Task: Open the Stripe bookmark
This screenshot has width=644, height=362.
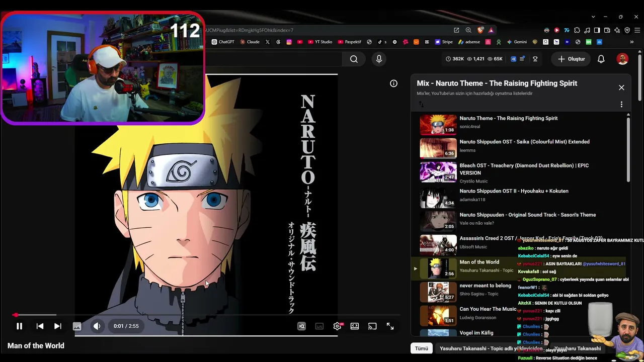Action: pyautogui.click(x=444, y=42)
